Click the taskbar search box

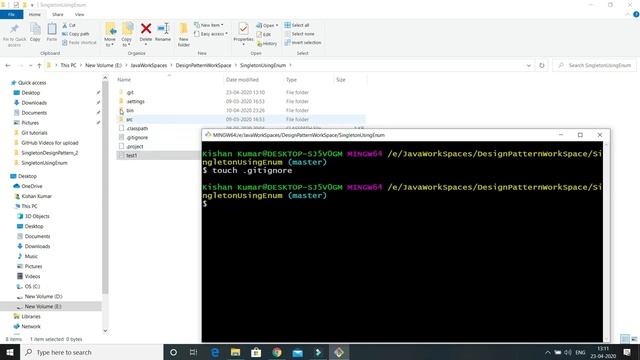point(91,352)
